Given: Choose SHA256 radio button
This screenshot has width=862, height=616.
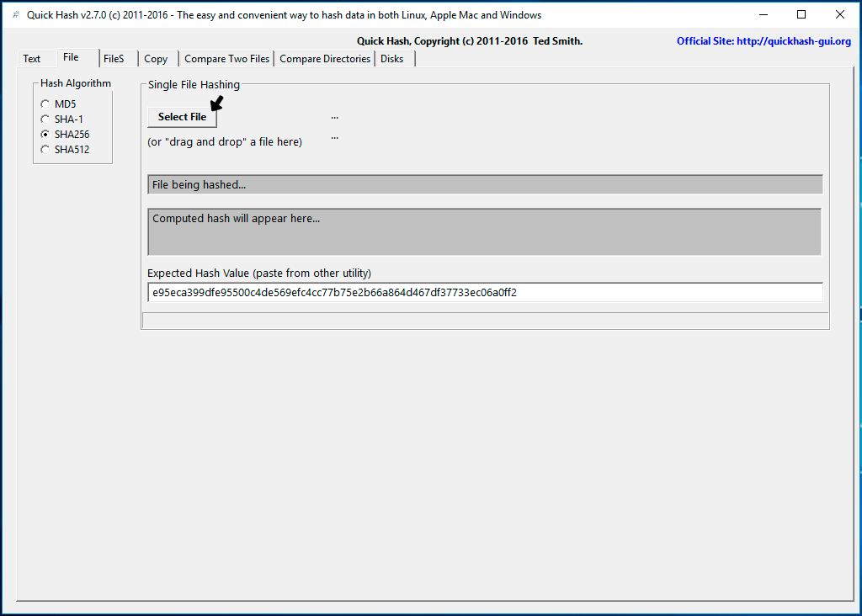Looking at the screenshot, I should (x=65, y=134).
